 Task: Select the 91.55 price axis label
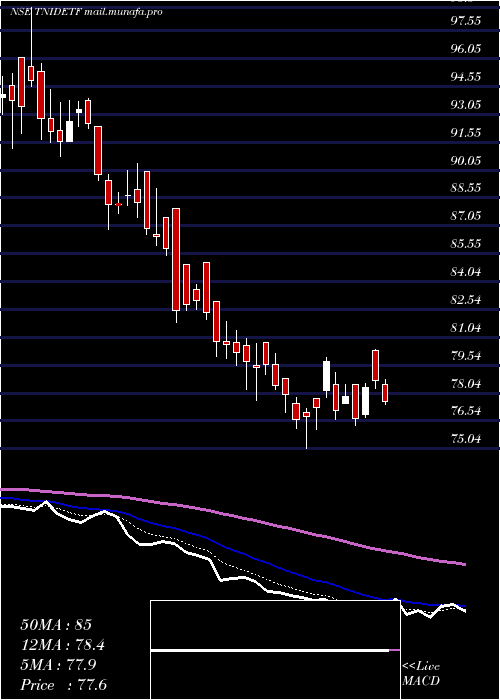point(466,133)
